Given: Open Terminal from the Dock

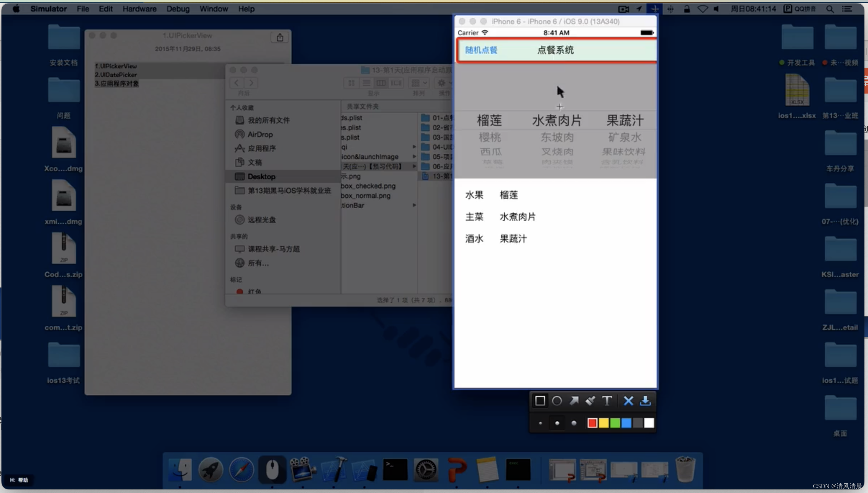Looking at the screenshot, I should point(395,469).
